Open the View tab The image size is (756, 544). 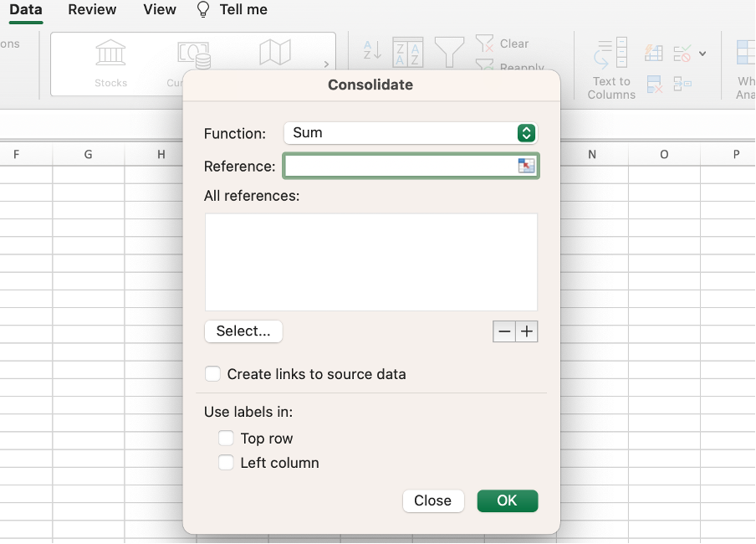point(159,10)
